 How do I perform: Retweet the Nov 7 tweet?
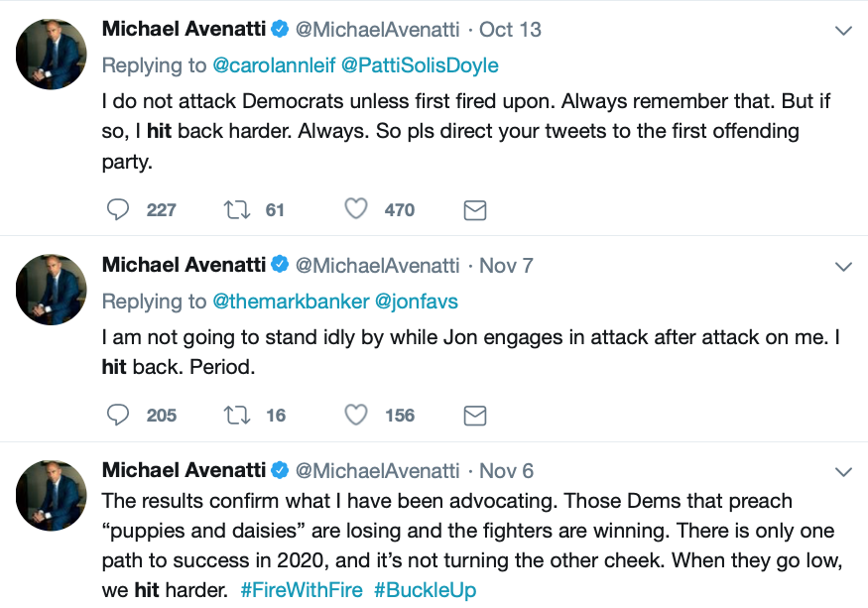click(x=237, y=415)
